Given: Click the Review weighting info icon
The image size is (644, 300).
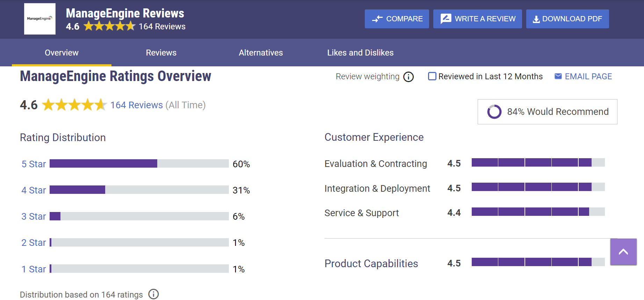Looking at the screenshot, I should coord(408,77).
